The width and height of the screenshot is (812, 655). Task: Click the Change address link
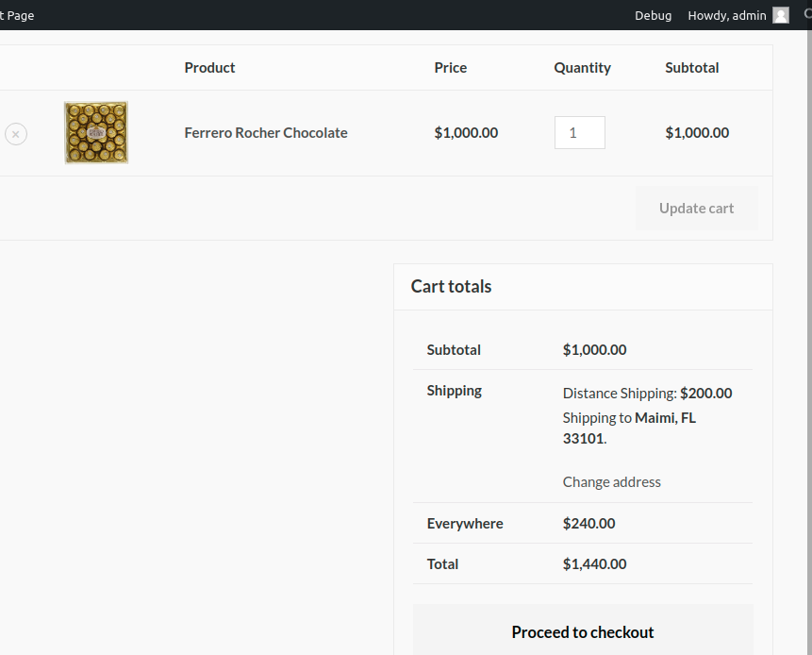tap(612, 481)
